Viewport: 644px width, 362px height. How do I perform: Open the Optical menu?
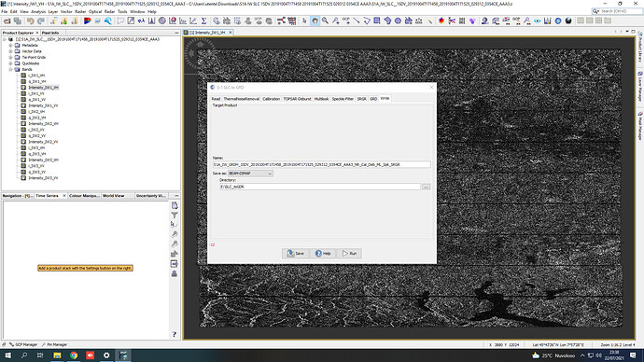pos(95,11)
